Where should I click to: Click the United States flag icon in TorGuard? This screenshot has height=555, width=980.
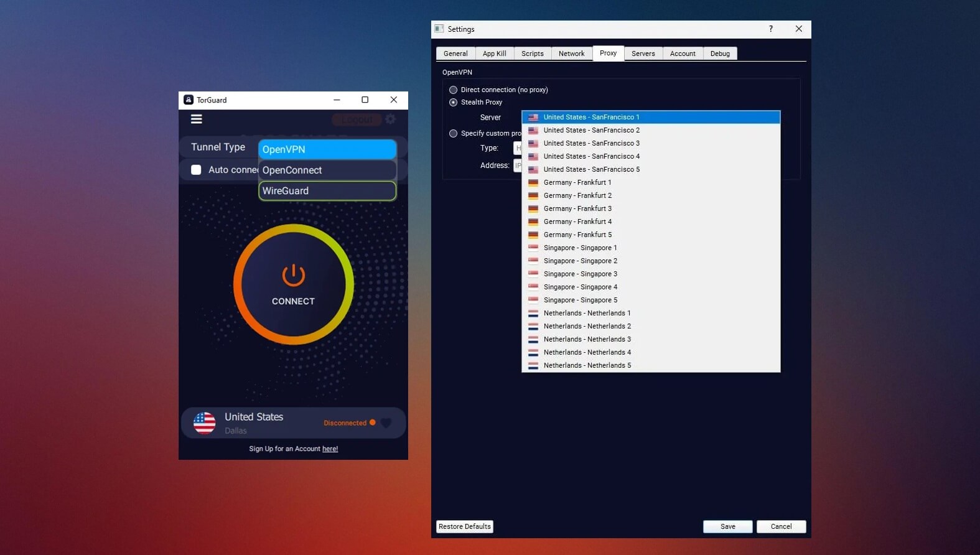[x=204, y=423]
